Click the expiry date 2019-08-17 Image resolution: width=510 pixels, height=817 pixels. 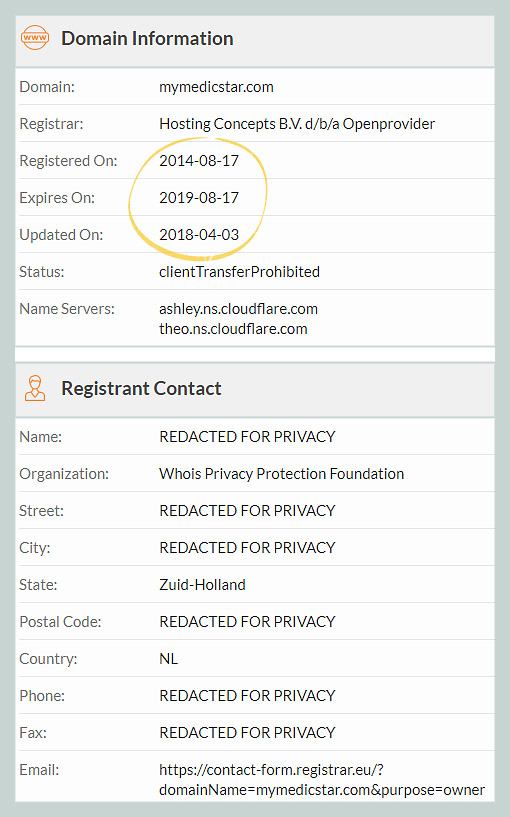198,197
